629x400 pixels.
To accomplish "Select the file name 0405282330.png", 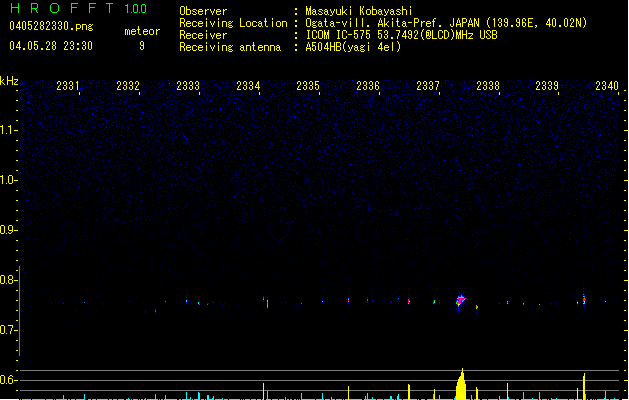I will (51, 26).
